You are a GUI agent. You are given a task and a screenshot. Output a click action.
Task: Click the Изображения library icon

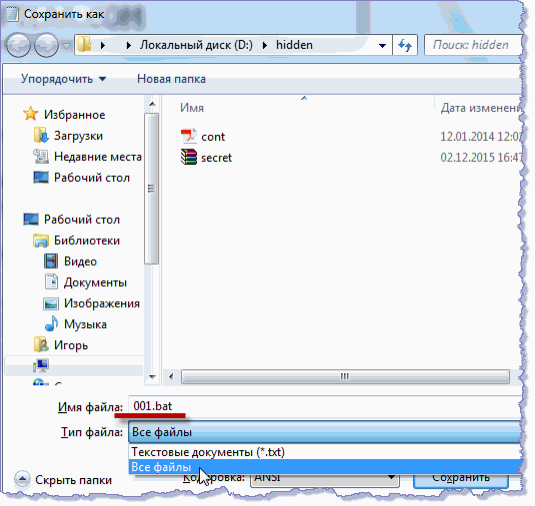coord(51,303)
